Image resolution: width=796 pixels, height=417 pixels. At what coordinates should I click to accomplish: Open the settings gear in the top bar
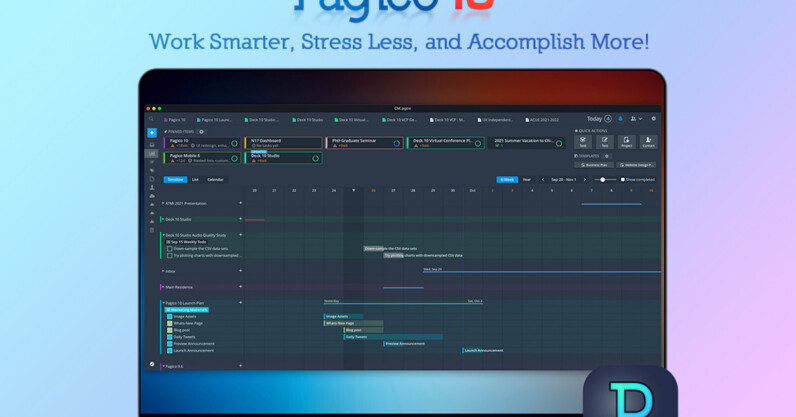point(654,118)
